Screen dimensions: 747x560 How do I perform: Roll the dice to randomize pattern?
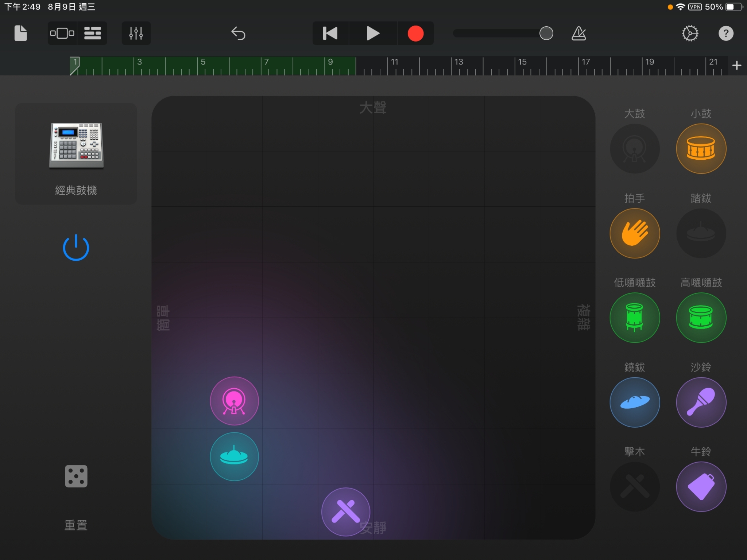pyautogui.click(x=76, y=476)
